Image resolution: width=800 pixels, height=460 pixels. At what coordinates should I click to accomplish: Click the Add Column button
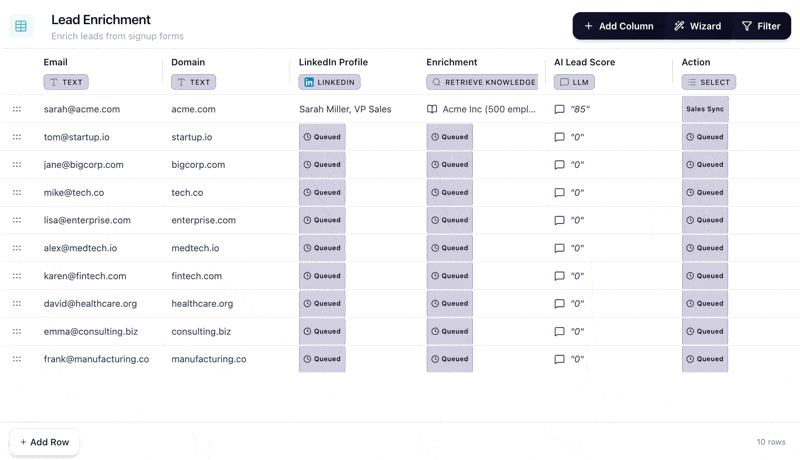point(618,26)
